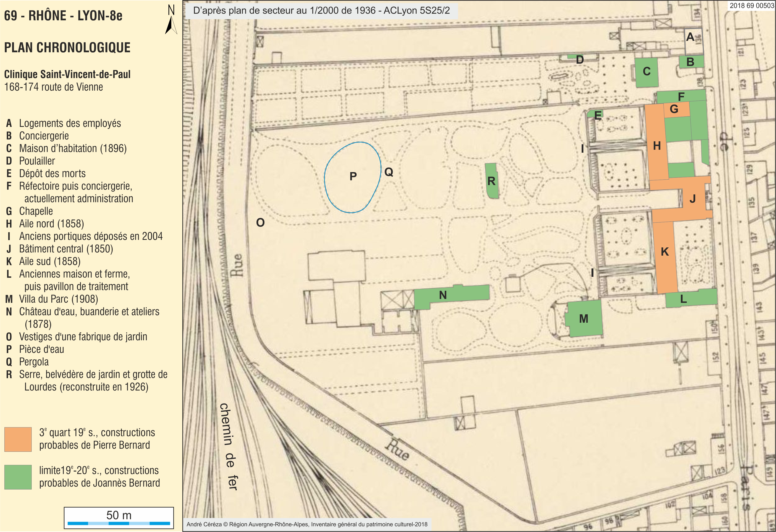
Task: Click the 50 m scale bar
Action: 119,518
